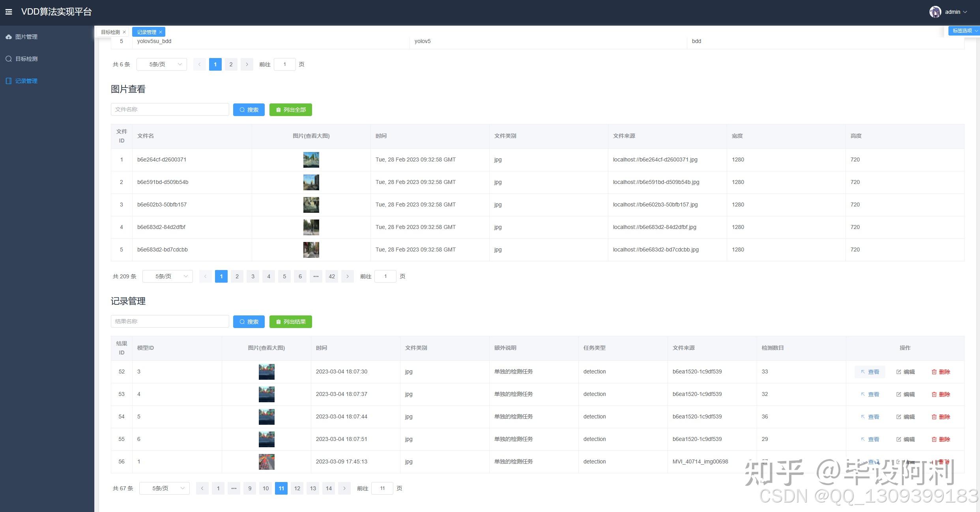Click the admin user avatar
This screenshot has width=980, height=512.
[x=935, y=12]
